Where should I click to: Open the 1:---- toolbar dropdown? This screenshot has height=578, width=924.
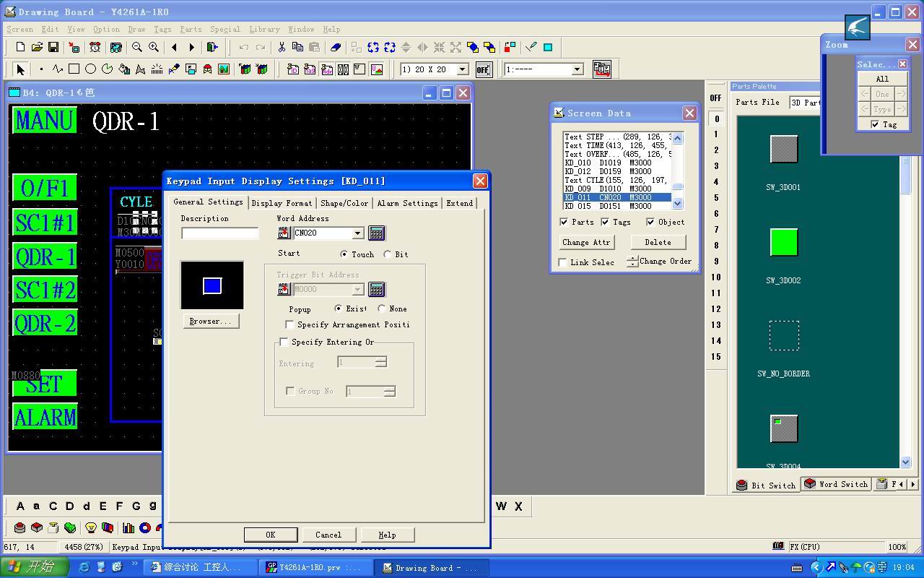577,69
